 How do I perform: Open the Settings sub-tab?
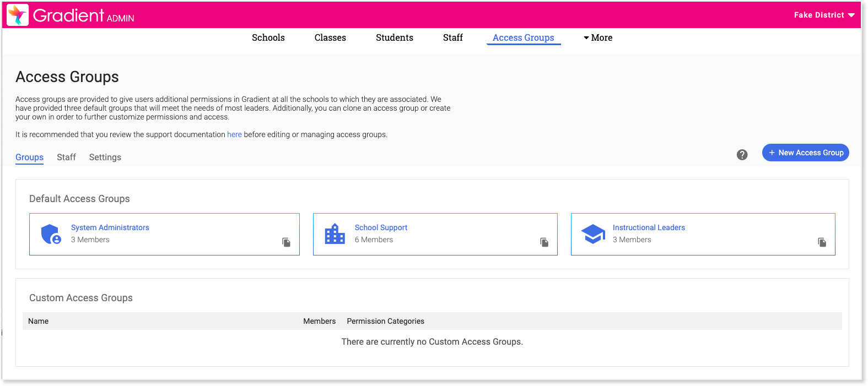105,157
